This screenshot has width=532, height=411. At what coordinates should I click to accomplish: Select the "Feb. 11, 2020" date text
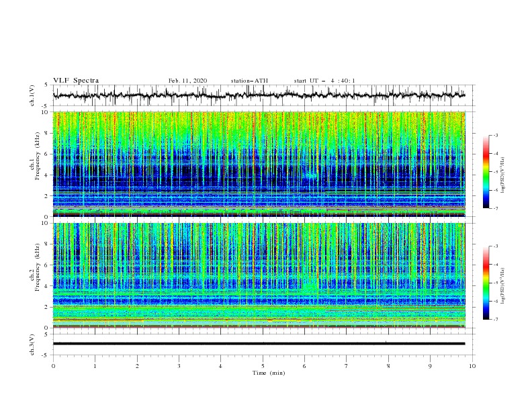(187, 81)
